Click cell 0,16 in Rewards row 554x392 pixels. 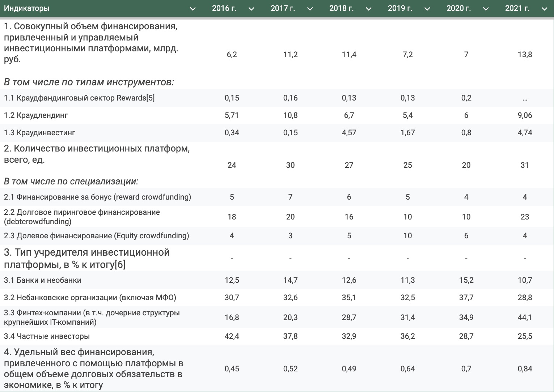(x=291, y=98)
